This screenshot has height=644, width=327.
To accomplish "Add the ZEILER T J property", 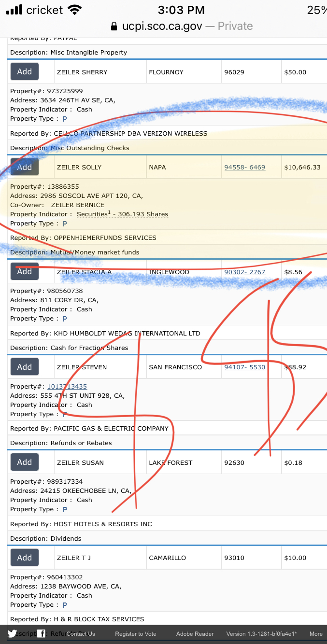I will pos(25,558).
